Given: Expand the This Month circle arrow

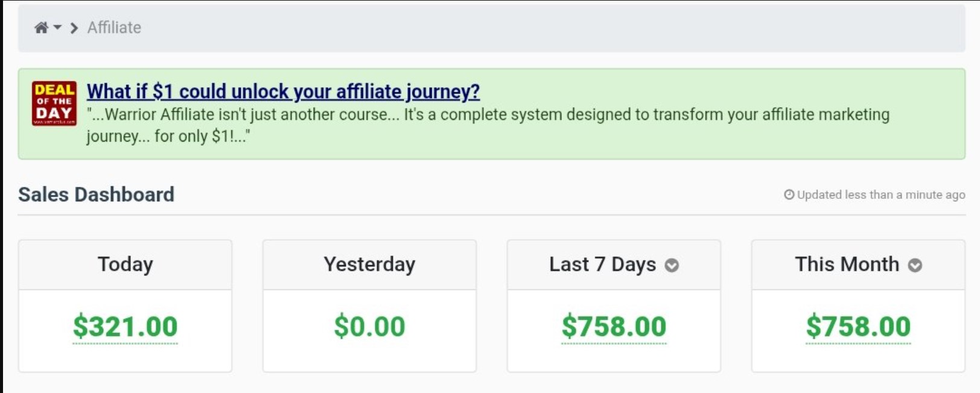Looking at the screenshot, I should (915, 265).
